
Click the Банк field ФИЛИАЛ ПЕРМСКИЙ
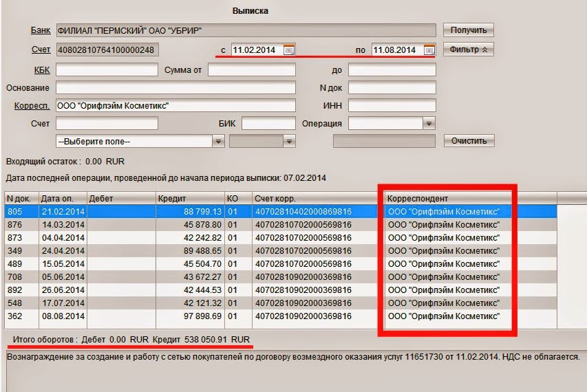click(x=246, y=30)
